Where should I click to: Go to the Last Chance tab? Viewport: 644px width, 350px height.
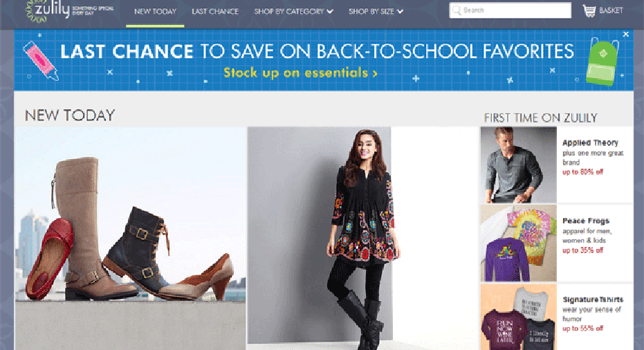(x=215, y=12)
